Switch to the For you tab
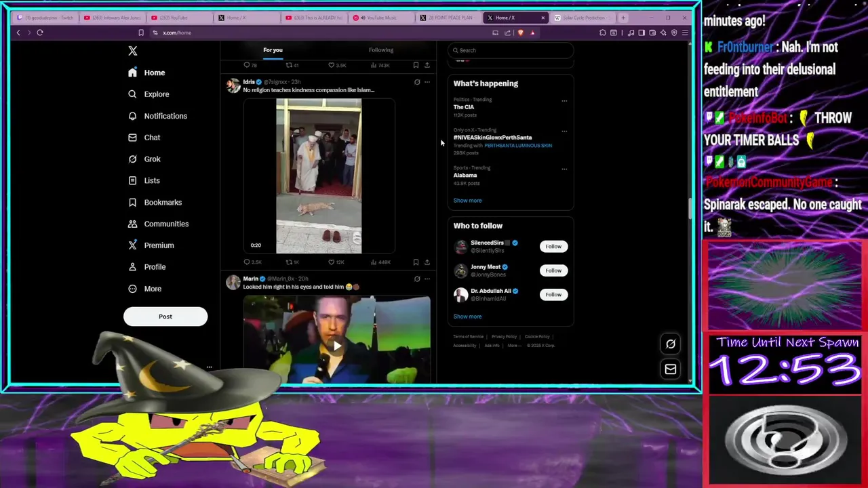 [x=273, y=50]
